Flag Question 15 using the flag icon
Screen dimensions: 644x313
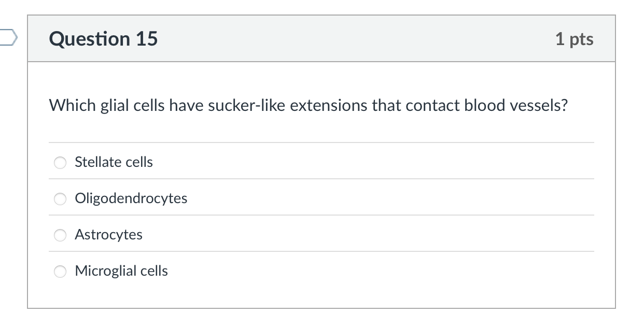coord(7,38)
